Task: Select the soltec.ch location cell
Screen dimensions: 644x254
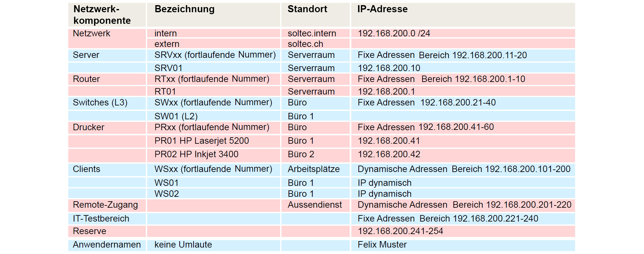Action: [x=305, y=44]
